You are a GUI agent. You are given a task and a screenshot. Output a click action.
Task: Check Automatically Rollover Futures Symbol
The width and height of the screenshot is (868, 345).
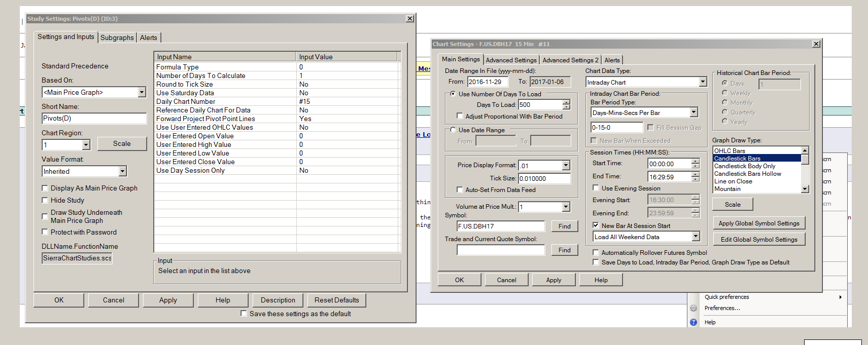pos(596,252)
